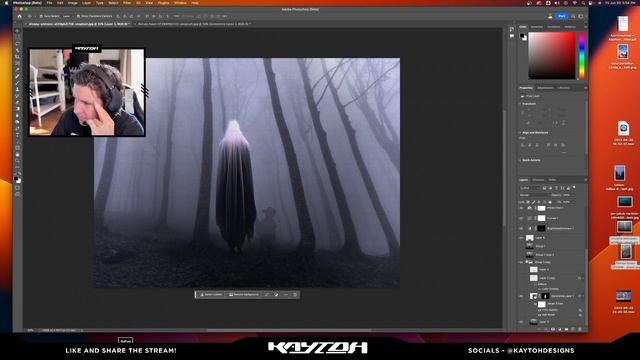The width and height of the screenshot is (640, 360).
Task: Delete layer with trash icon
Action: pyautogui.click(x=580, y=329)
